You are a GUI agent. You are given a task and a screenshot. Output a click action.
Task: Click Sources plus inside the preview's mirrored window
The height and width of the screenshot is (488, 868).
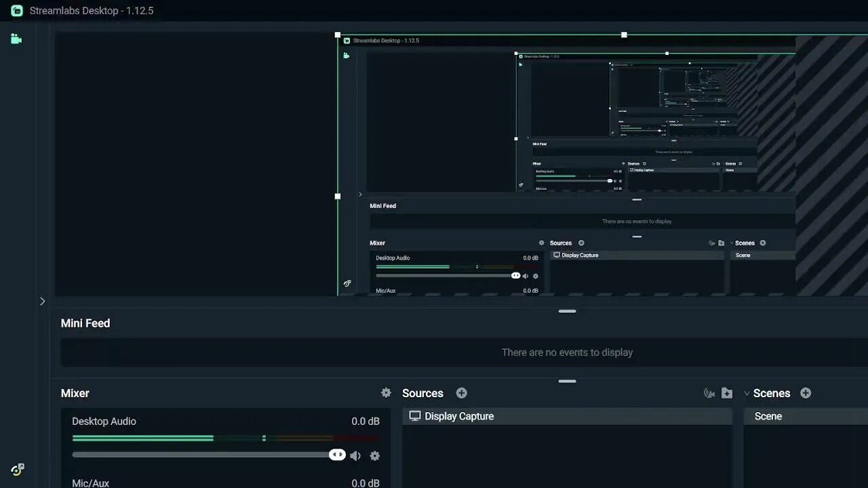[581, 243]
